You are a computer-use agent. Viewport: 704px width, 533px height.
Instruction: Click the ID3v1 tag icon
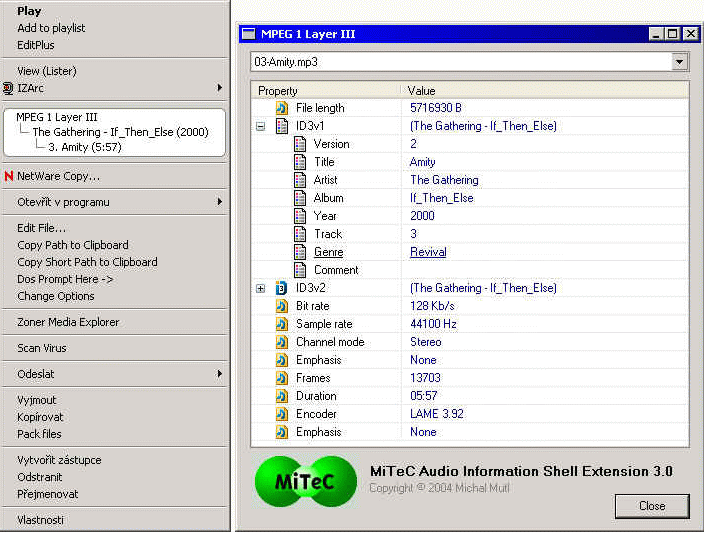(282, 126)
